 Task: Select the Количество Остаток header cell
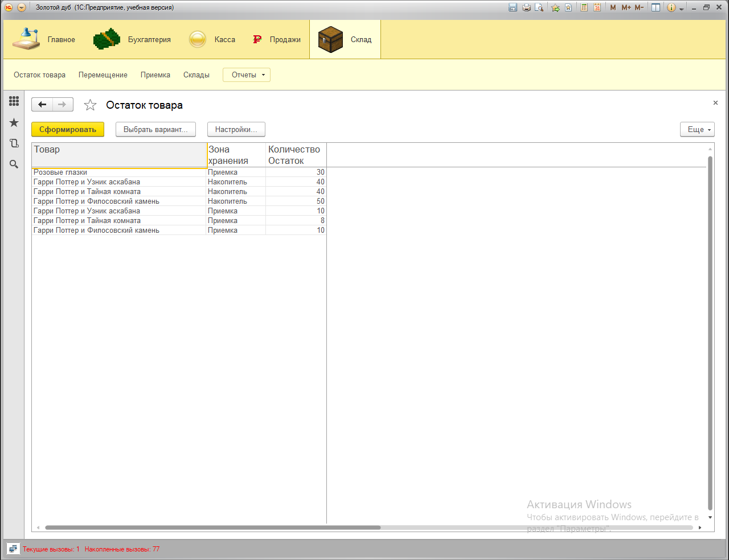click(296, 155)
